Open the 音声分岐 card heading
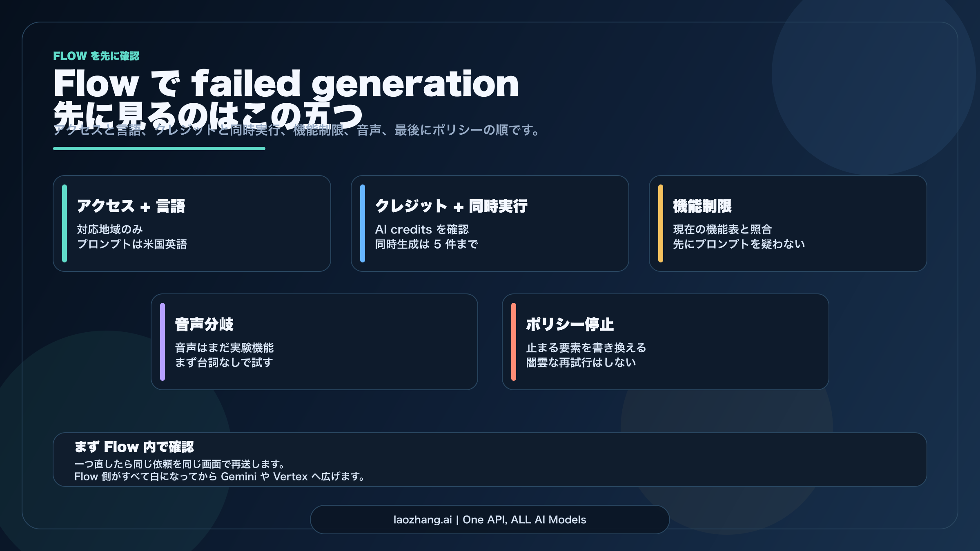 pos(204,324)
